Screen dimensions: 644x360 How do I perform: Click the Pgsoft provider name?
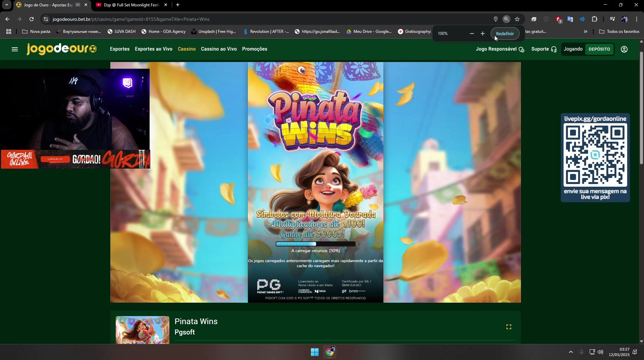(x=184, y=332)
